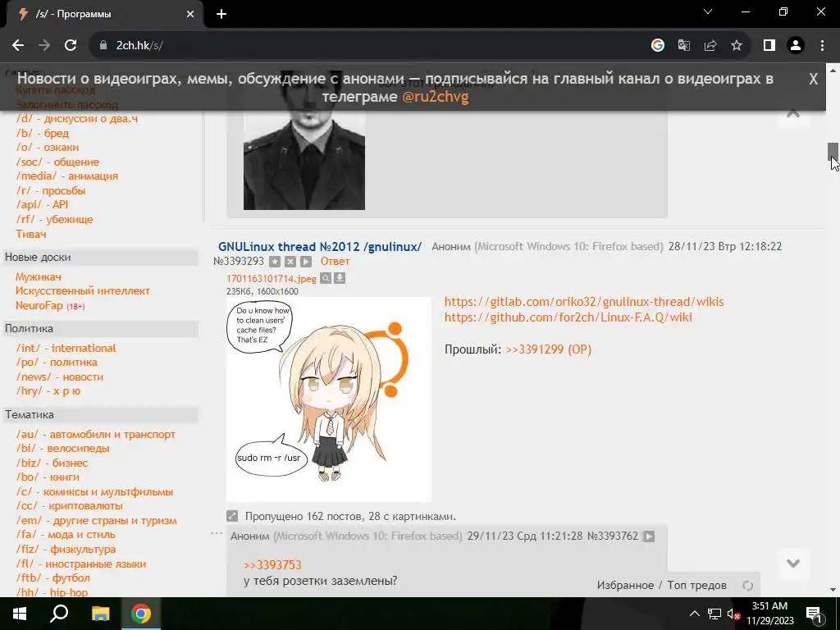Go to /api/ - API board
This screenshot has width=840, height=630.
coord(42,204)
